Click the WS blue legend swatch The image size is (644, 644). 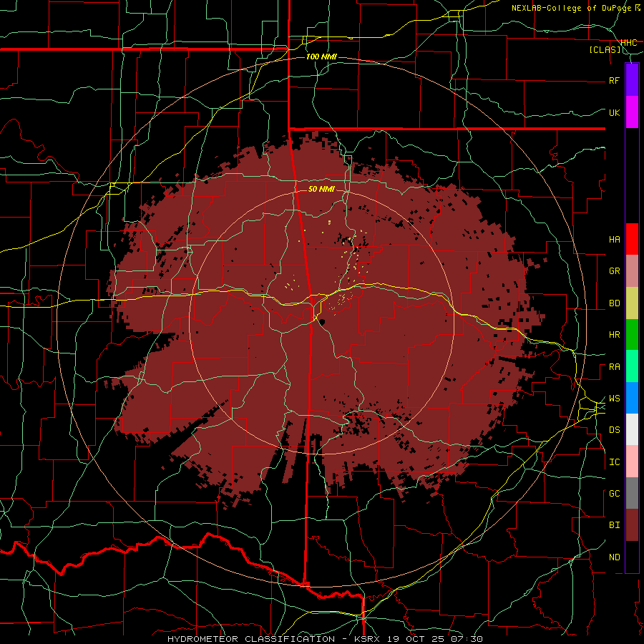click(632, 398)
